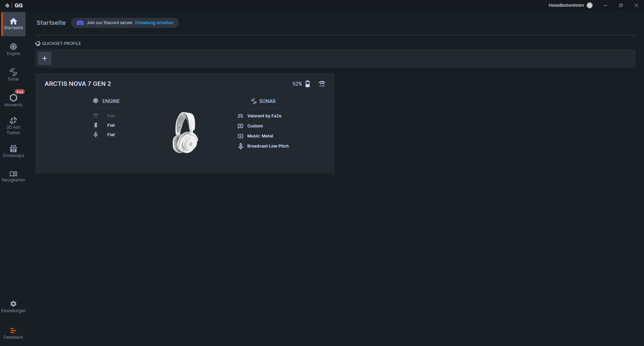Open the HeiseBestenlisten account menu

[x=570, y=5]
